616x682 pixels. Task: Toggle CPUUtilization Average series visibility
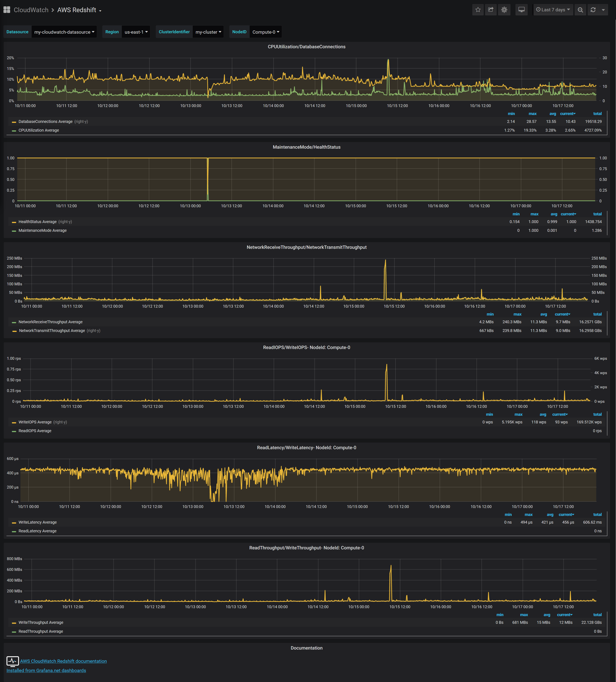[x=38, y=130]
